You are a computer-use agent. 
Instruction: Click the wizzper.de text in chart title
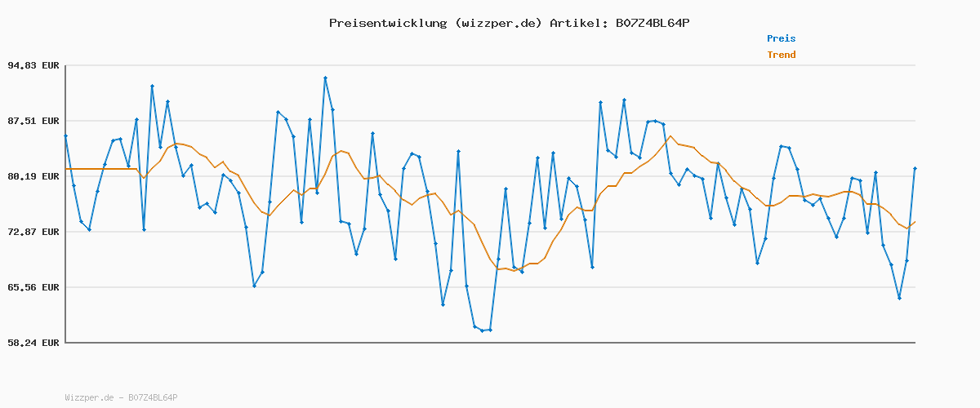coord(498,23)
